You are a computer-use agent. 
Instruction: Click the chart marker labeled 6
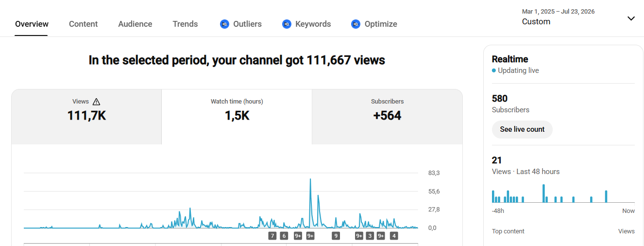click(x=284, y=236)
